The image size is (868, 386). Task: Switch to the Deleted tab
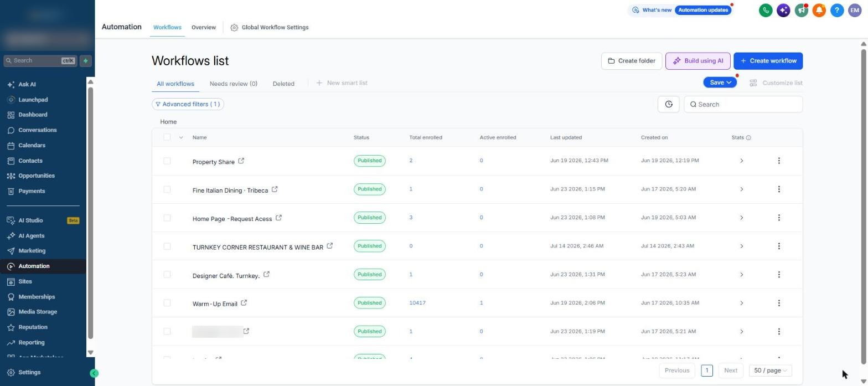(x=283, y=84)
